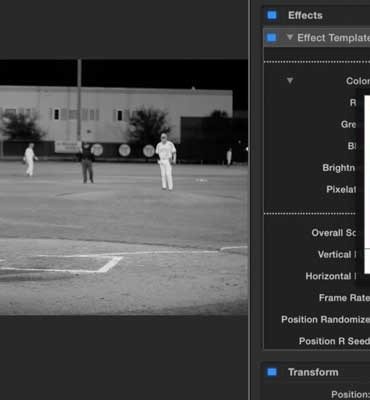Disable the Effect Template checkbox
Image resolution: width=370 pixels, height=400 pixels.
[x=272, y=38]
